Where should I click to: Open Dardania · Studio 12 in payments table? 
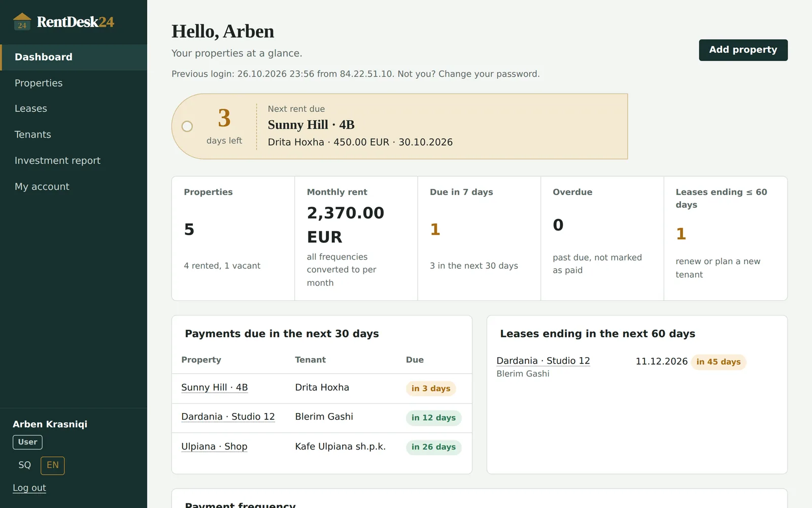point(228,417)
